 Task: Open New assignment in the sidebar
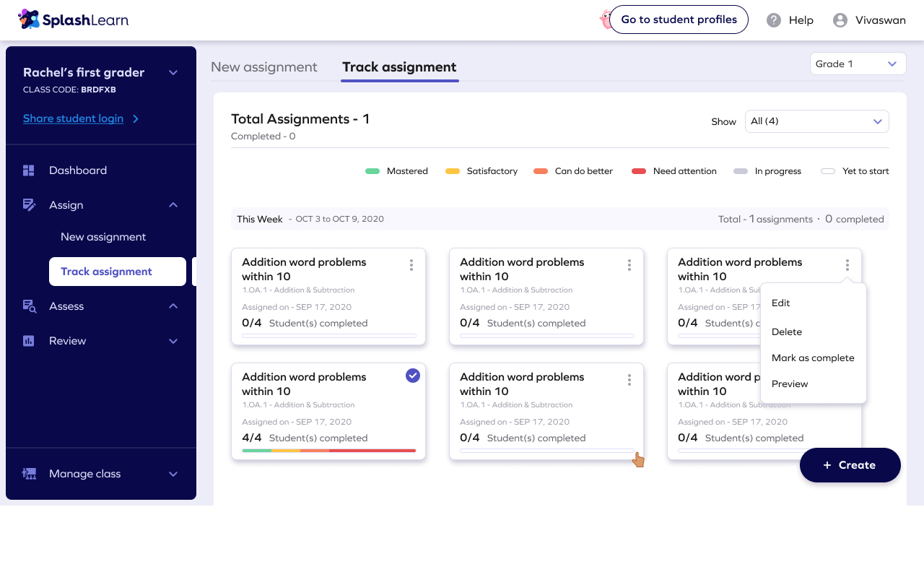pyautogui.click(x=103, y=237)
